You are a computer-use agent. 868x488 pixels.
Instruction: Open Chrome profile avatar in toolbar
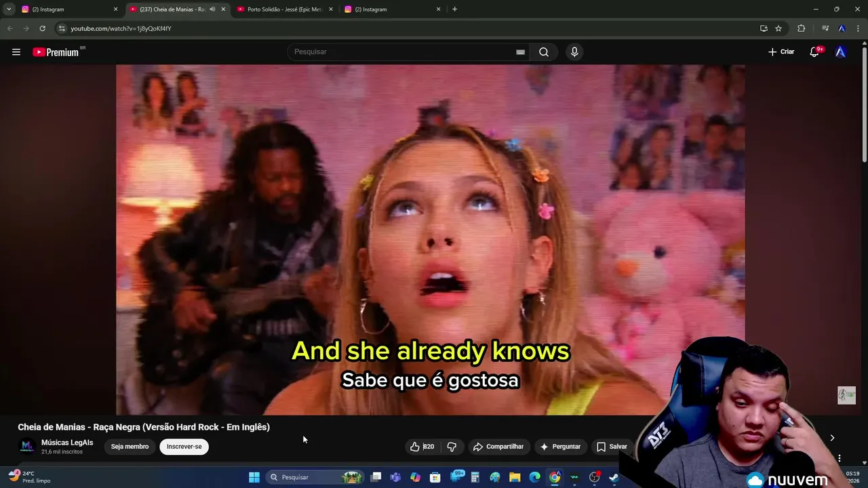pyautogui.click(x=842, y=28)
